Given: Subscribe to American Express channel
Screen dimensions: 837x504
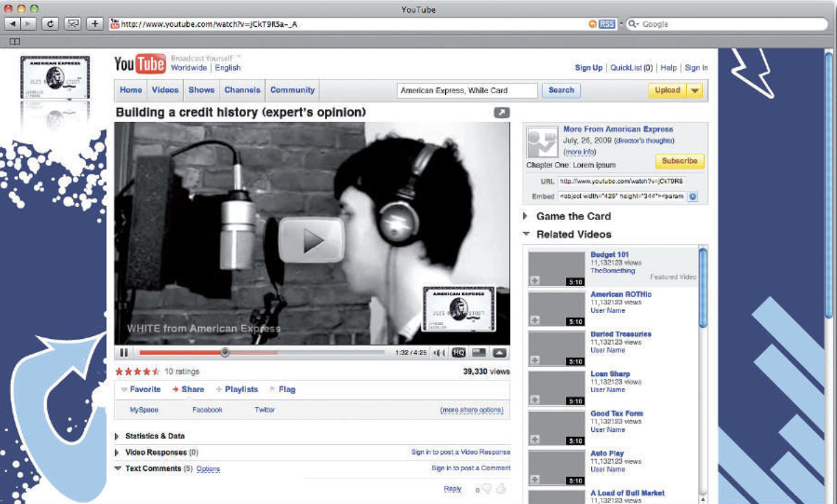Looking at the screenshot, I should tap(679, 161).
